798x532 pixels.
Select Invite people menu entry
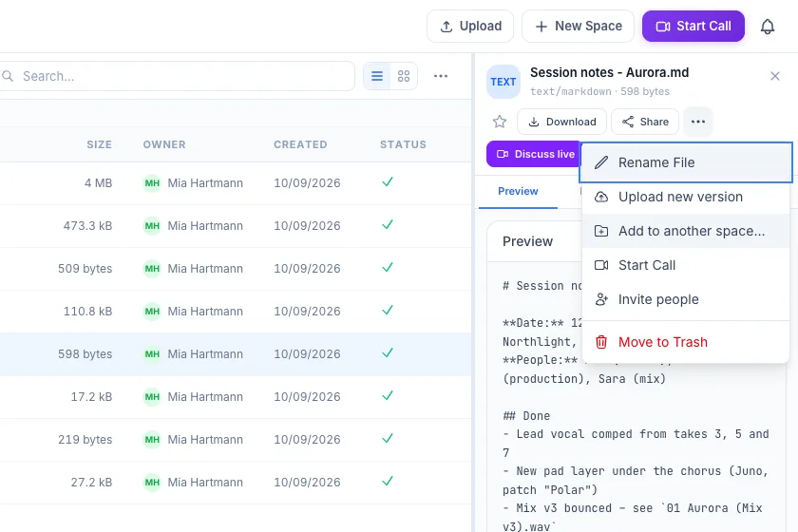(x=686, y=299)
